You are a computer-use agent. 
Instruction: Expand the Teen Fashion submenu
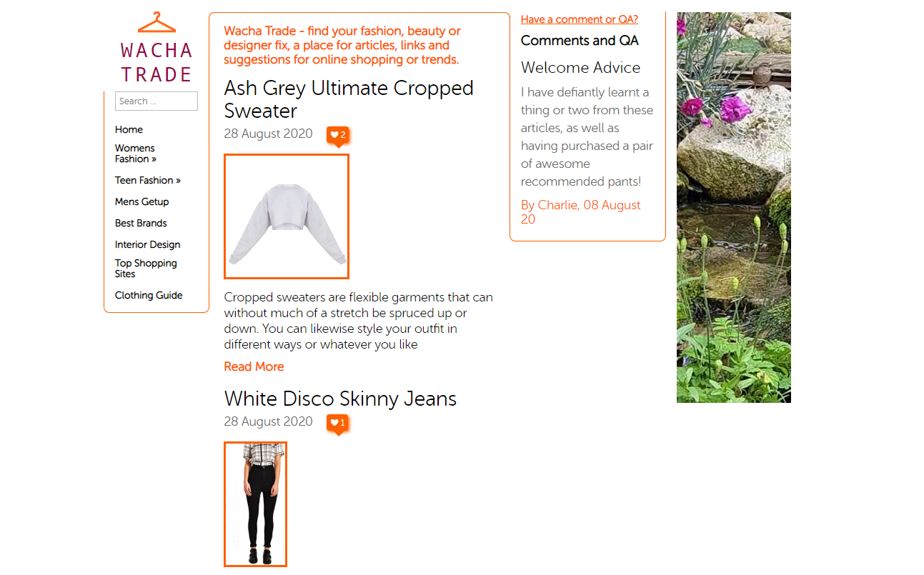pyautogui.click(x=148, y=180)
